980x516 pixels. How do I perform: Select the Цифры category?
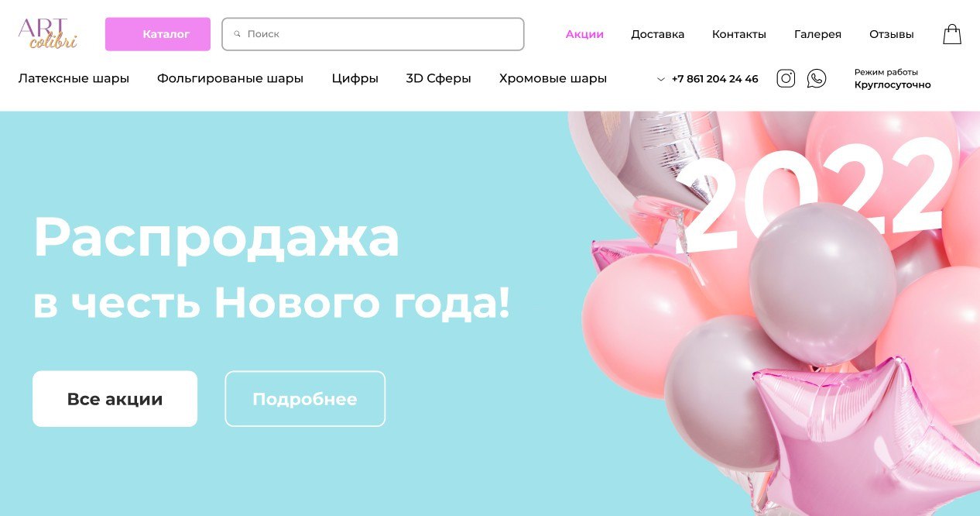[355, 78]
